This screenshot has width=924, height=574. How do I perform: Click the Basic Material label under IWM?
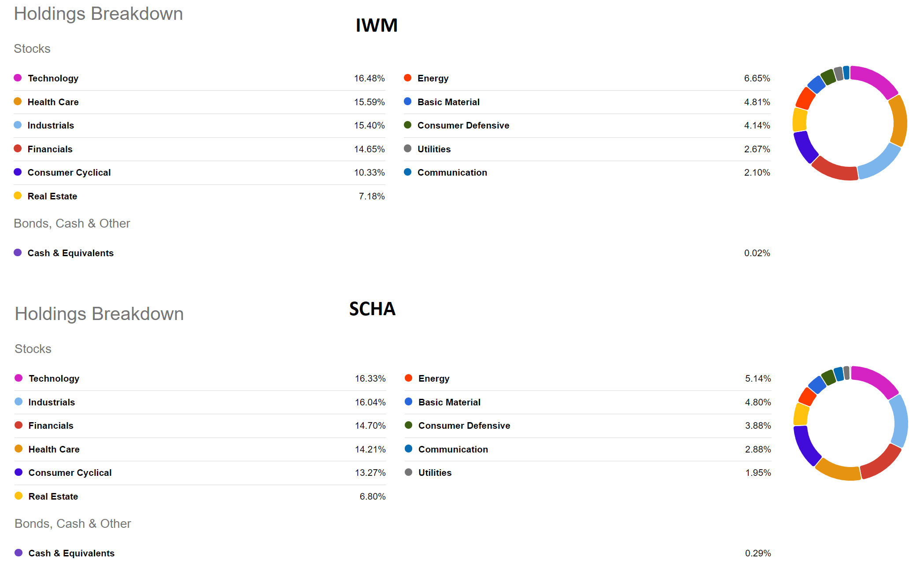[448, 102]
